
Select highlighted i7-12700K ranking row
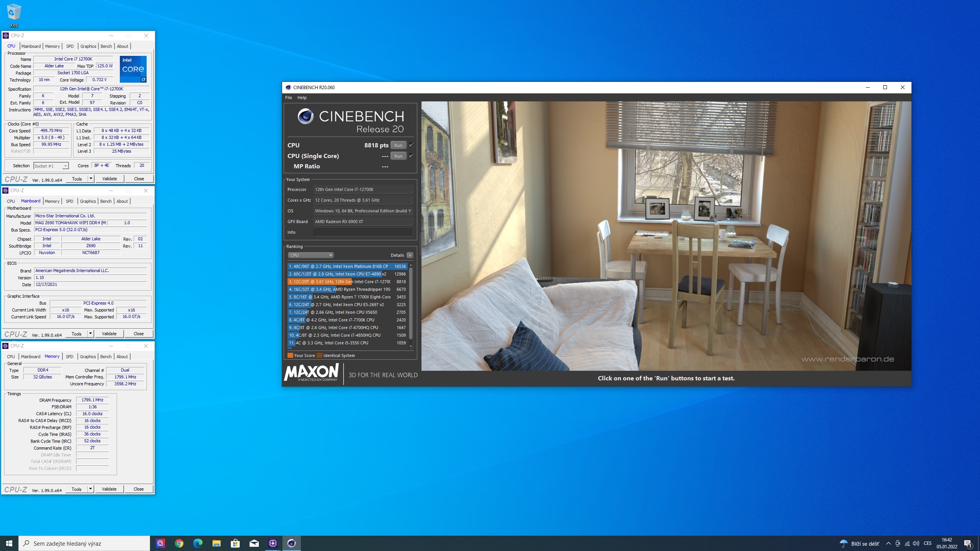(x=347, y=282)
